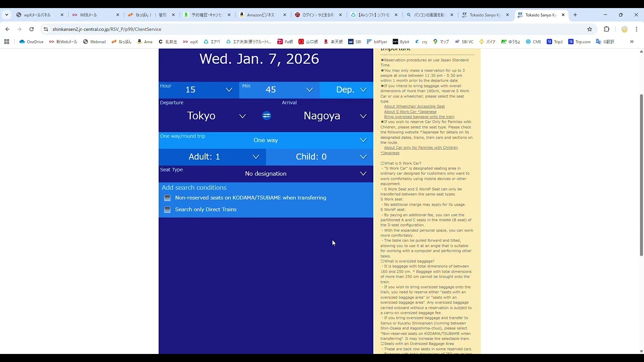Viewport: 644px width, 362px height.
Task: Open the One way/round trip dropdown
Action: 266,140
